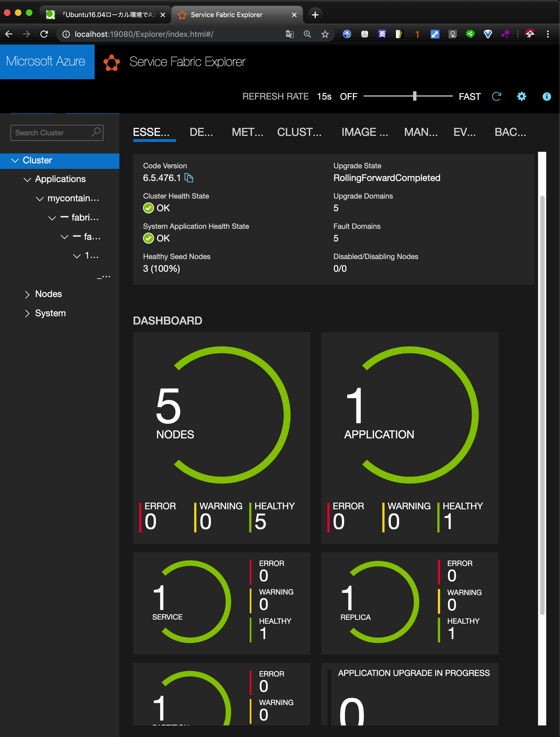Collapse the Cluster tree node chevron

pos(15,161)
